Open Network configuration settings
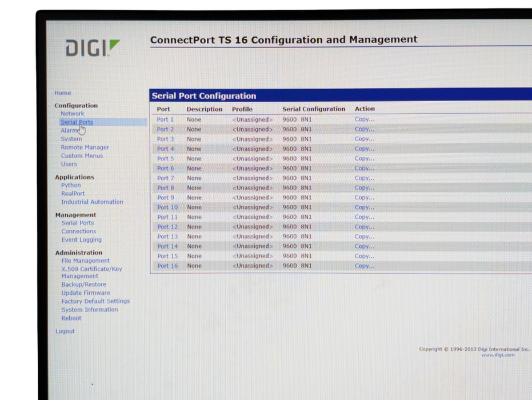 point(73,114)
